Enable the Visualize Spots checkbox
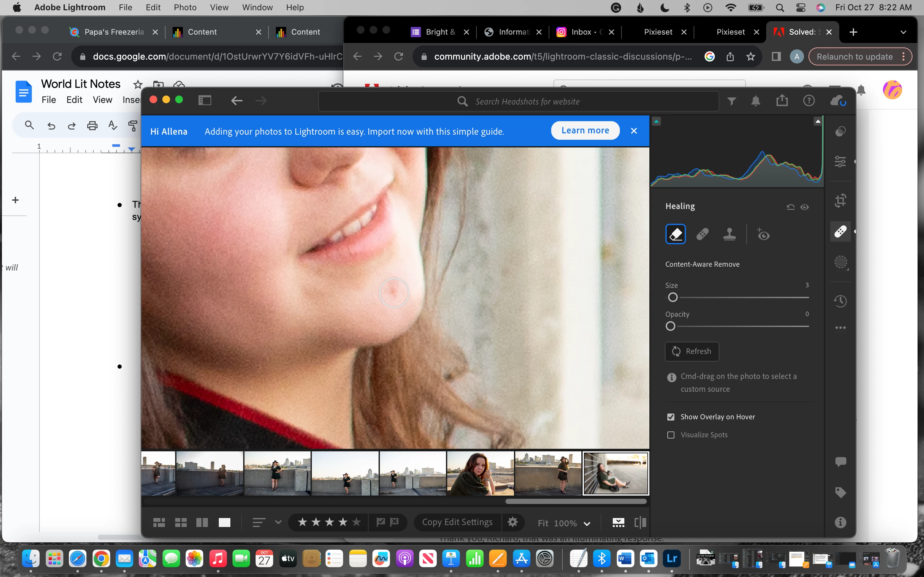 tap(671, 435)
